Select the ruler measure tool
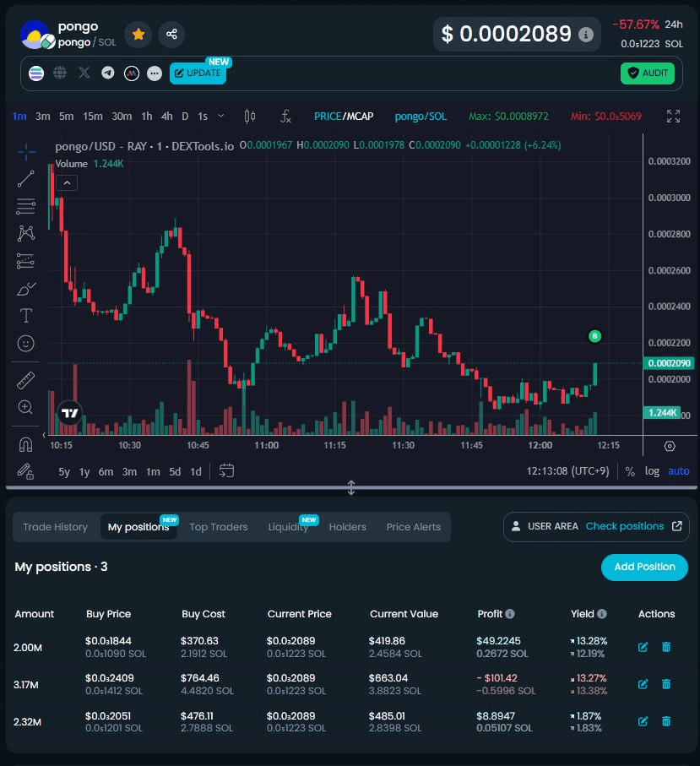The image size is (700, 766). pos(26,381)
